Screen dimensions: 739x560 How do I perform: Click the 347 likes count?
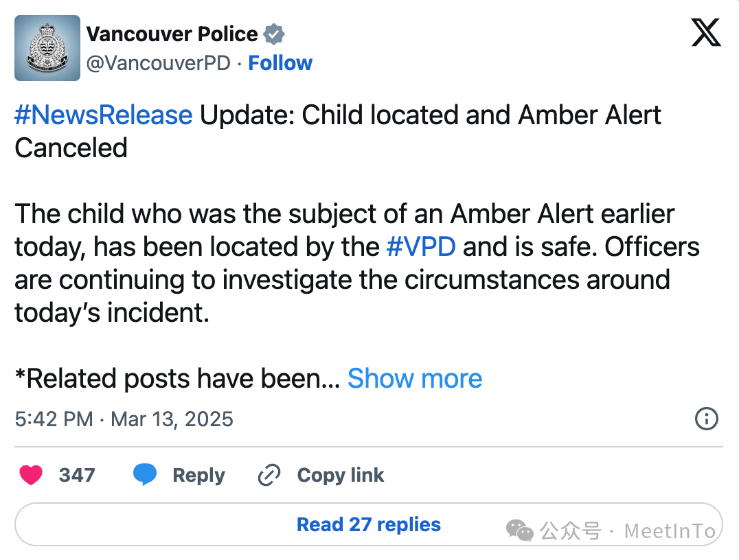tap(77, 475)
